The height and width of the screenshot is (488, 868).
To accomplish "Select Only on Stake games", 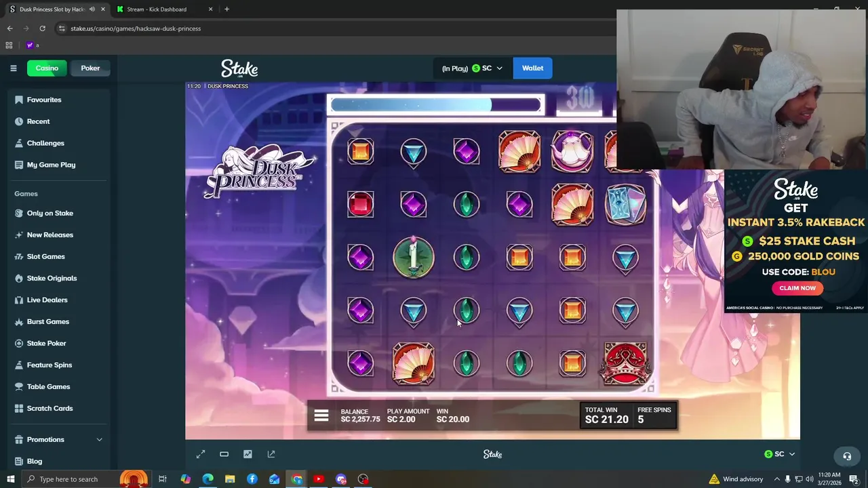I will coord(50,213).
